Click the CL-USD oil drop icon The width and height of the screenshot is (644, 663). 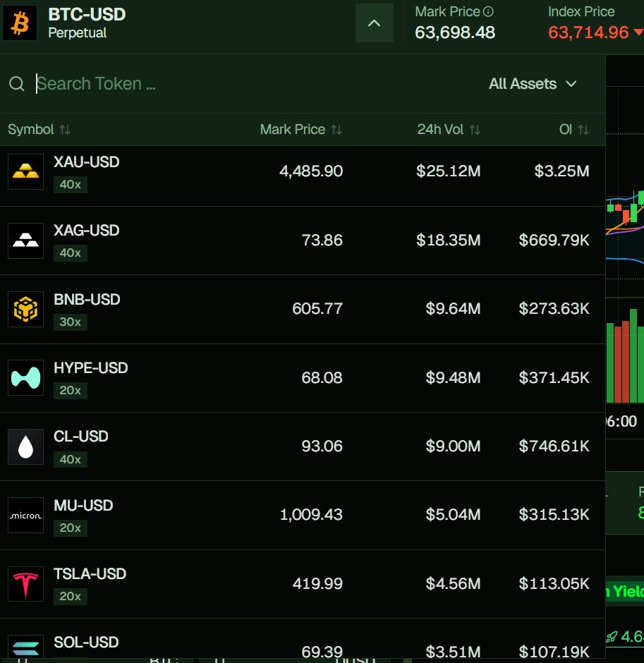(x=26, y=446)
